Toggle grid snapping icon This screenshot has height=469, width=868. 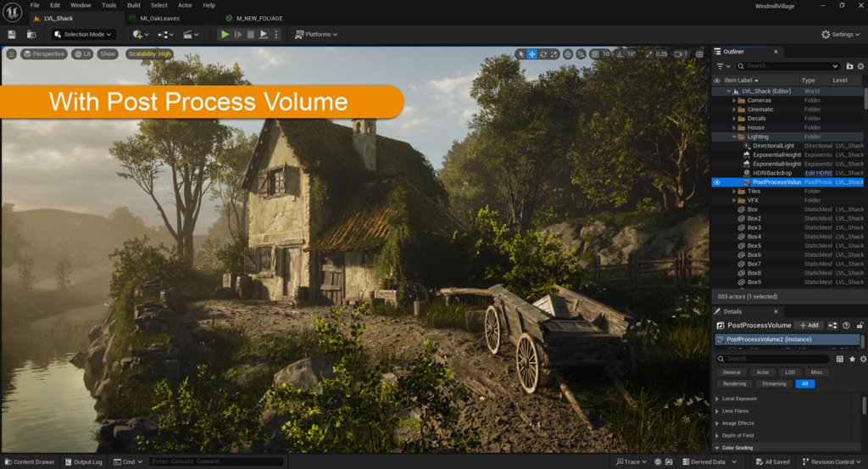(x=595, y=53)
